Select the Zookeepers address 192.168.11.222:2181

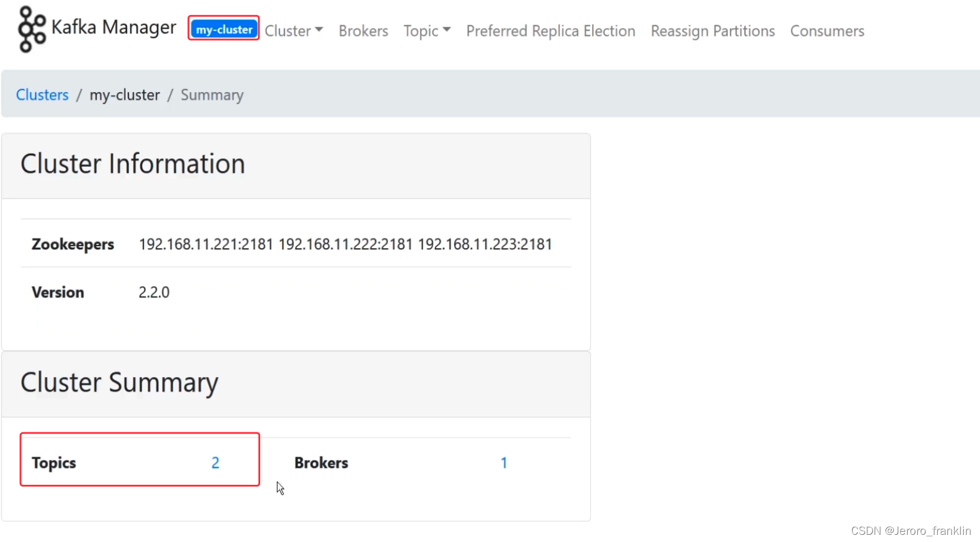346,244
